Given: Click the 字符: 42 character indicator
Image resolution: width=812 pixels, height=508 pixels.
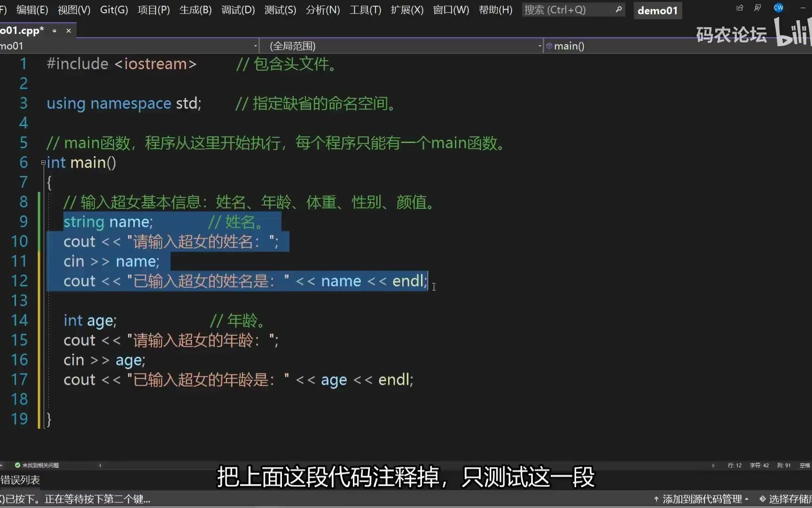Looking at the screenshot, I should tap(759, 465).
